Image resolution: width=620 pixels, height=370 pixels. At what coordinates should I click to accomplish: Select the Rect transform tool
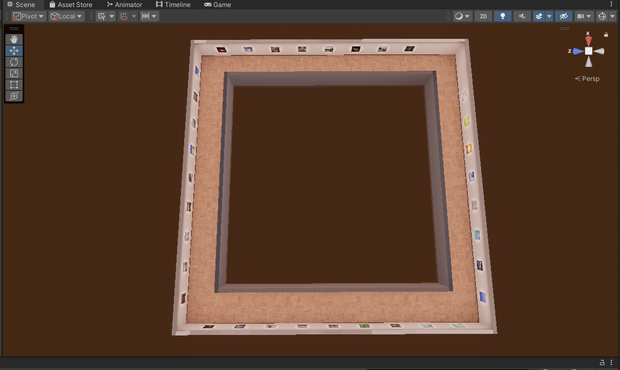[x=14, y=85]
